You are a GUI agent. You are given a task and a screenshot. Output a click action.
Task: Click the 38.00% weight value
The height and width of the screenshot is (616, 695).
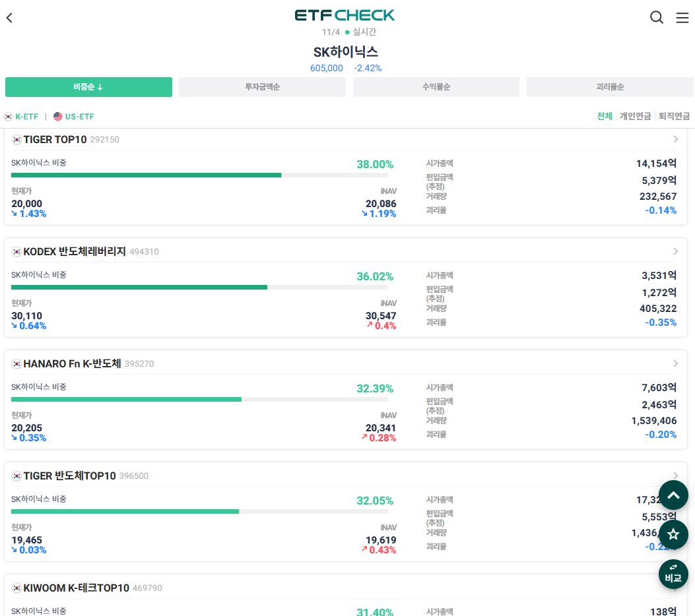pyautogui.click(x=375, y=164)
